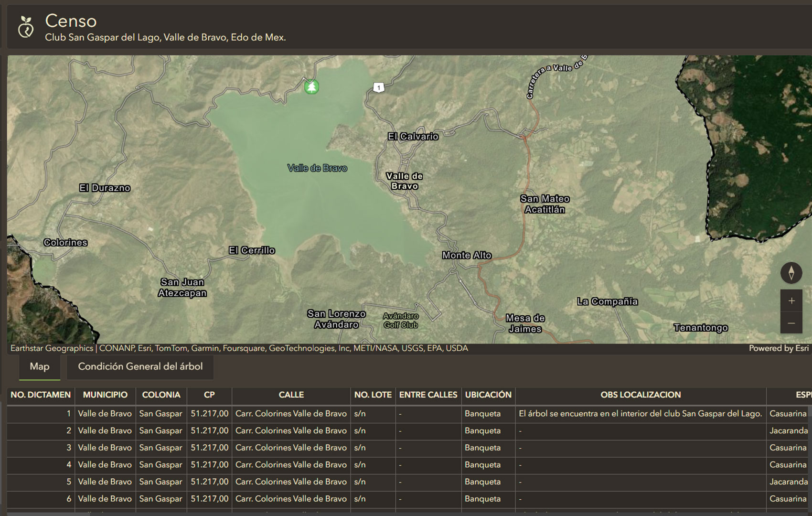Sort by COLONIA column header
Screen dimensions: 812x516
point(161,395)
